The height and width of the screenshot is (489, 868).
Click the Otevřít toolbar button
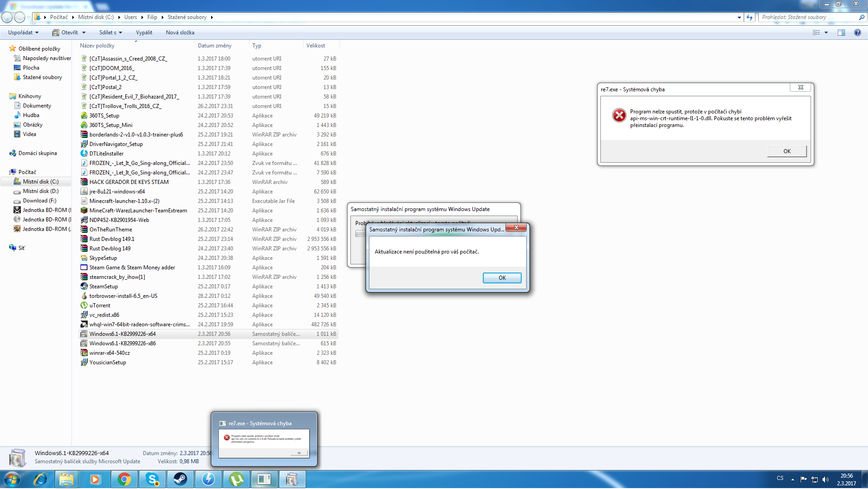point(65,33)
